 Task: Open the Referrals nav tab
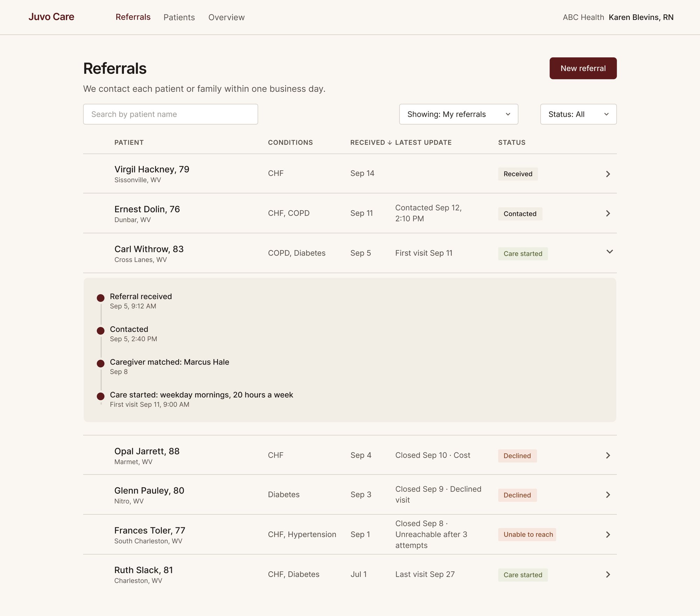click(133, 17)
